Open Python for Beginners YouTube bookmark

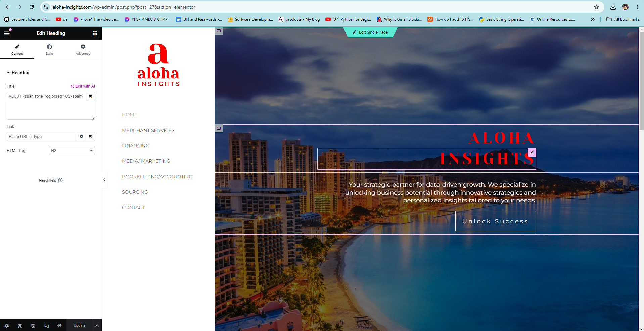[348, 19]
